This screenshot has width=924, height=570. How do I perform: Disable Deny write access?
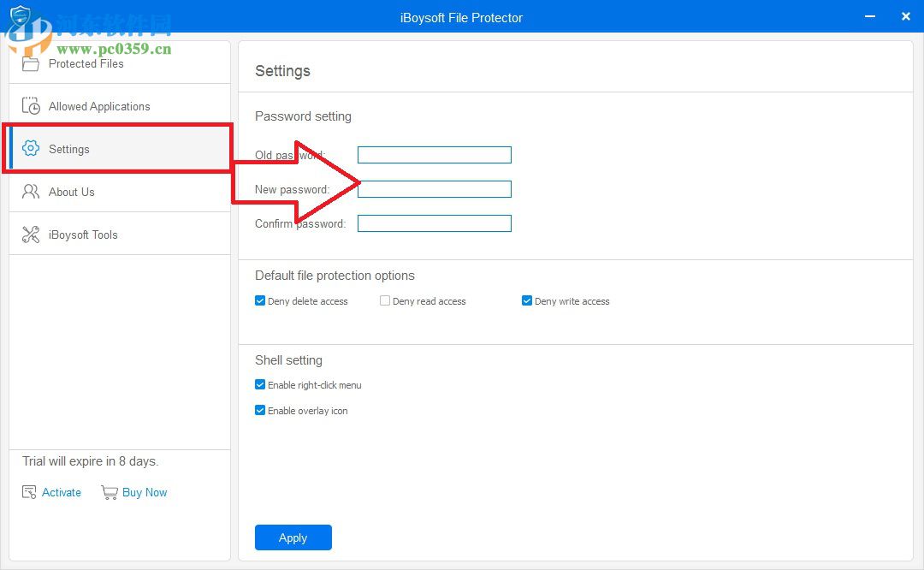pyautogui.click(x=527, y=300)
